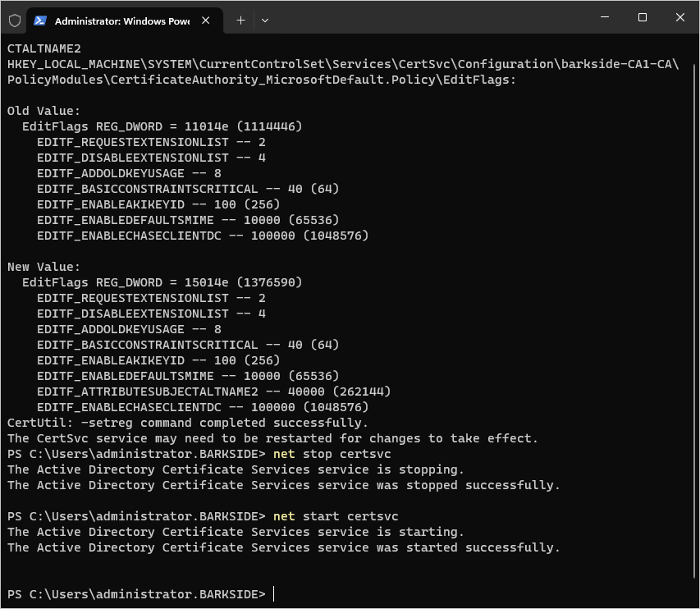
Task: Click the blinking cursor at the last prompt
Action: [x=273, y=593]
